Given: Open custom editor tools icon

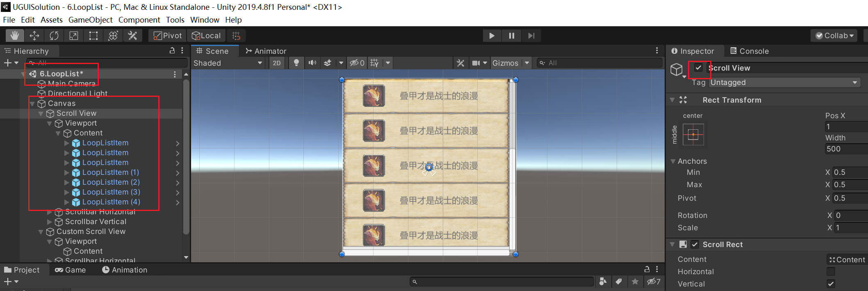Looking at the screenshot, I should 132,36.
